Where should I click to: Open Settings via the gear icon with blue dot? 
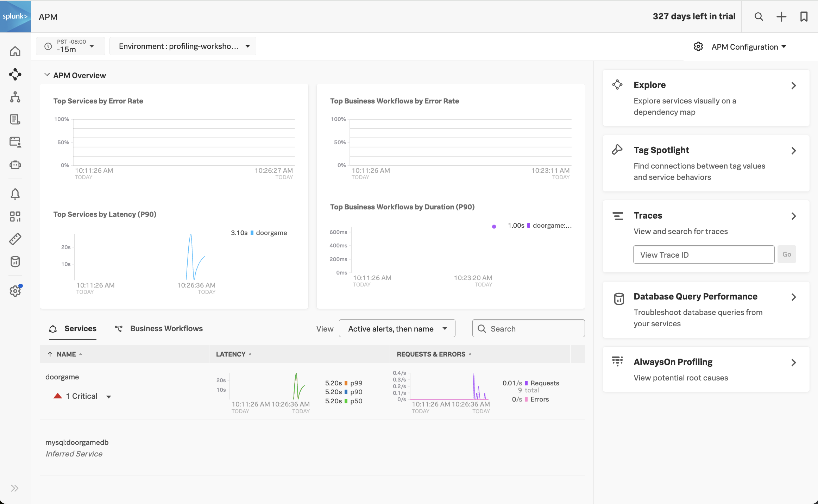[15, 291]
